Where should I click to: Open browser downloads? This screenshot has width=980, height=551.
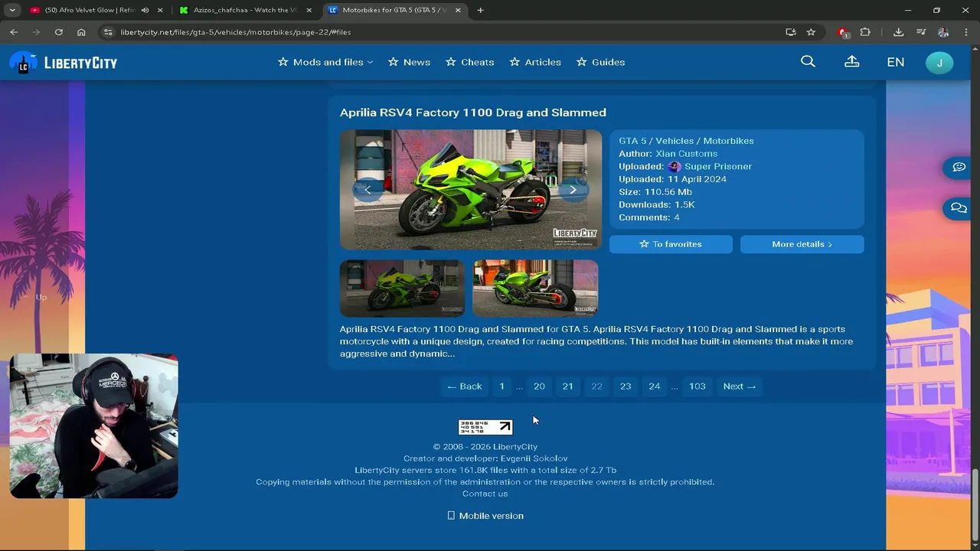tap(899, 32)
